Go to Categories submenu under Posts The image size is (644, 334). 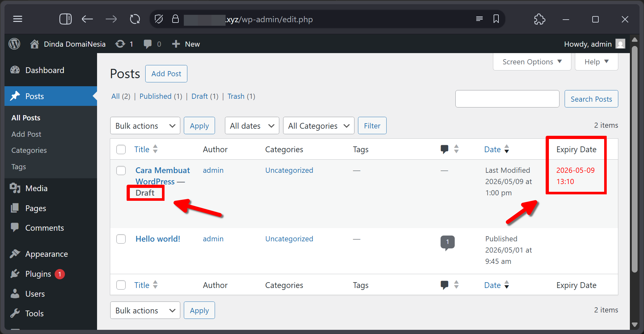(29, 150)
